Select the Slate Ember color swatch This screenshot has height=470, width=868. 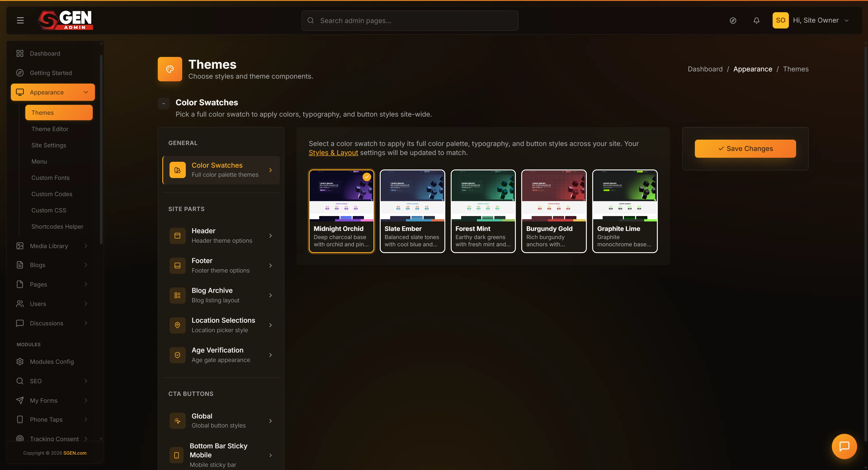tap(413, 211)
